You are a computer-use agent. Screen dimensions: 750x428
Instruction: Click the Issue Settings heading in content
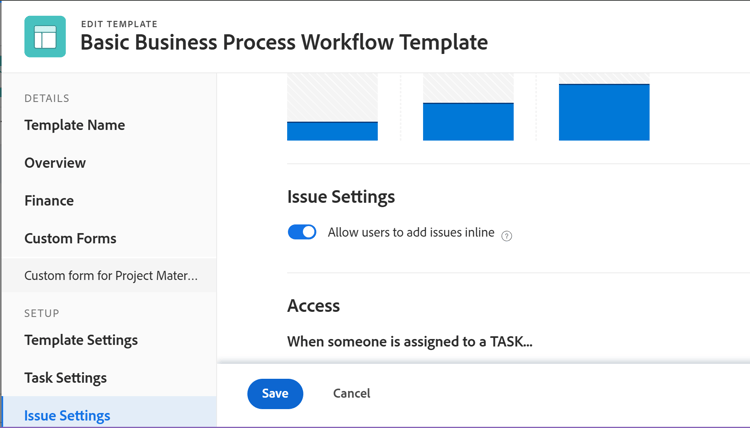tap(341, 197)
